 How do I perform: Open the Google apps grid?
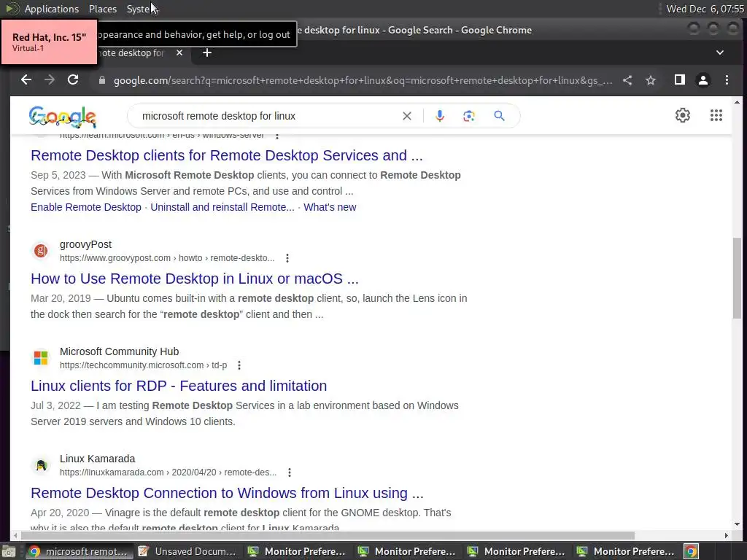click(716, 115)
